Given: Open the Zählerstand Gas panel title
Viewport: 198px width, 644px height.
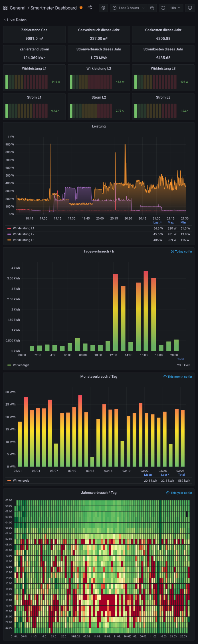Looking at the screenshot, I should coord(34,30).
